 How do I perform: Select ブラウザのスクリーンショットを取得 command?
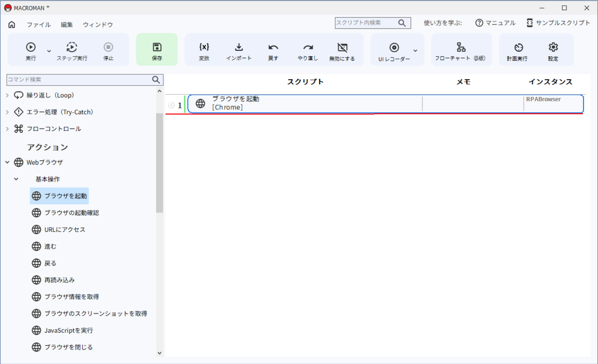point(89,314)
